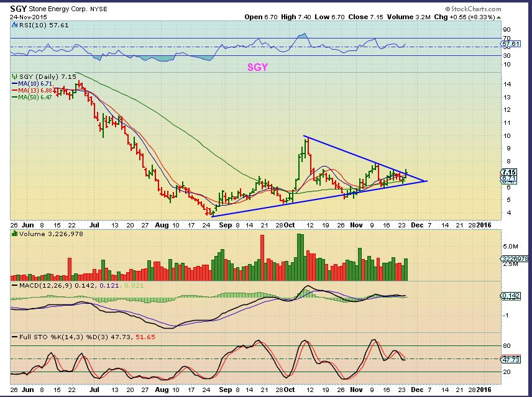
Task: Click the 14 label on the price axis
Action: tap(507, 84)
